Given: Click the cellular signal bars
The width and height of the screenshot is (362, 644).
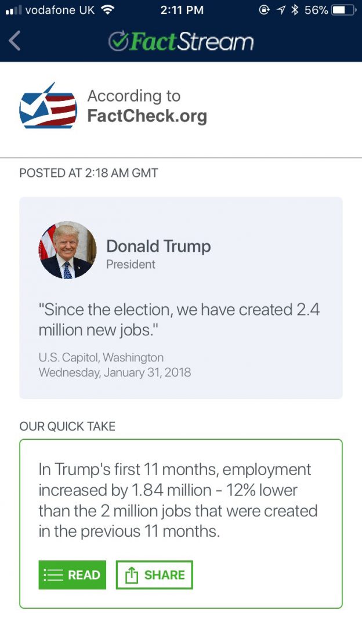Looking at the screenshot, I should (x=13, y=10).
